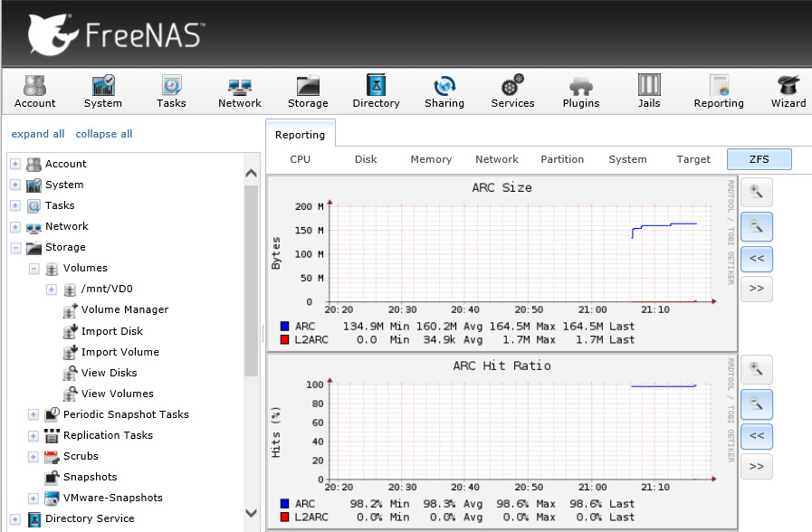
Task: Click tree scrollbar up arrow
Action: click(251, 174)
